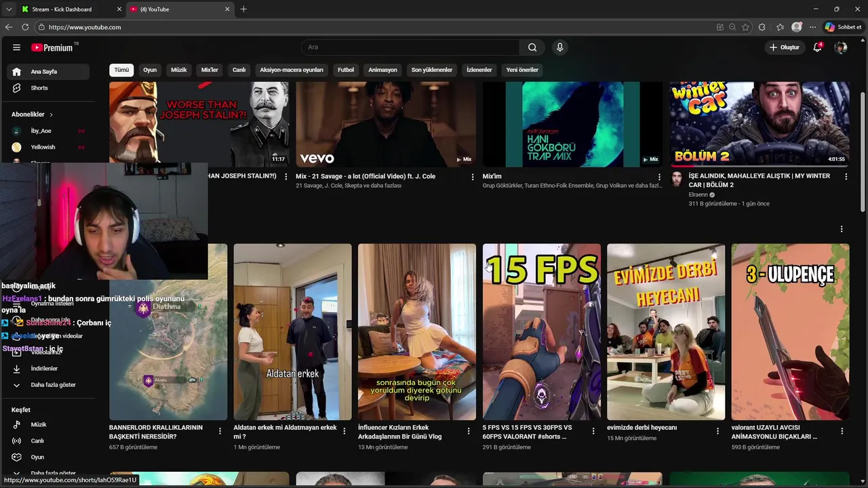This screenshot has height=488, width=868.
Task: Go to Ana Sayfa in sidebar
Action: click(48, 72)
